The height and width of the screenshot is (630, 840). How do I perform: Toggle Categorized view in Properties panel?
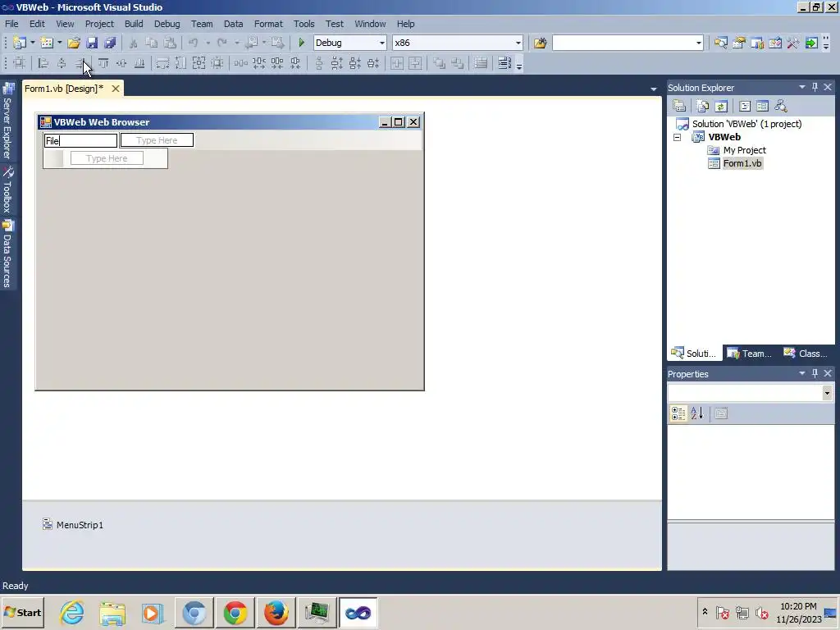pos(678,413)
